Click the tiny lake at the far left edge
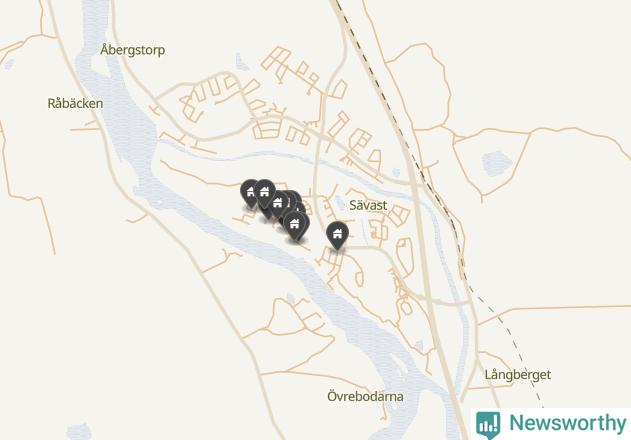 [8, 64]
